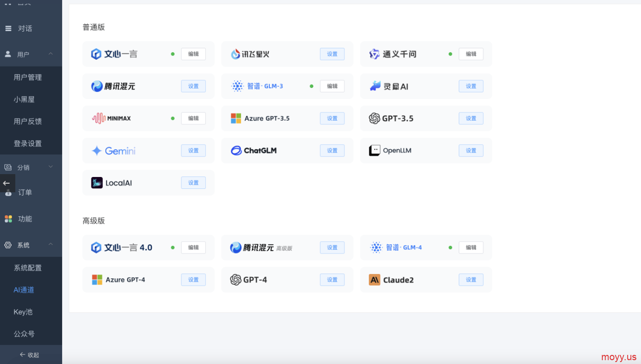Click the GPT-3.5 OpenAI logo

375,118
